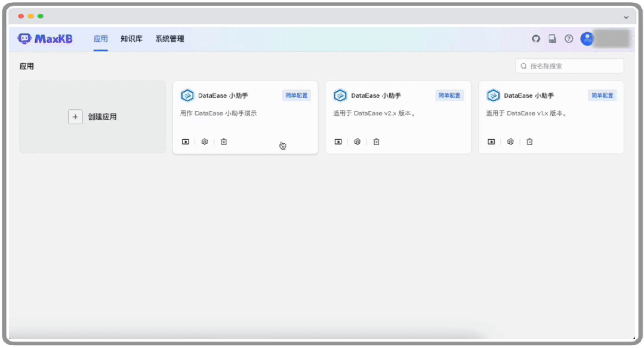Click the 简单配置 tag on v1.x card
The width and height of the screenshot is (644, 348).
point(602,96)
